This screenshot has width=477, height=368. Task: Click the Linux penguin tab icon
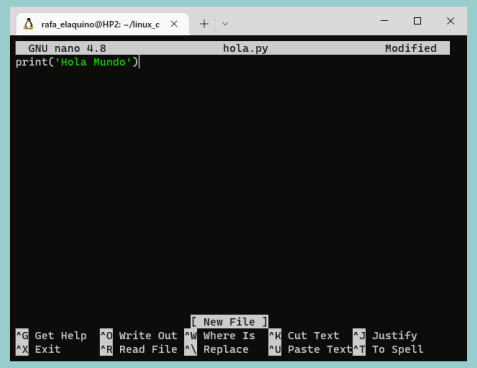[x=28, y=24]
